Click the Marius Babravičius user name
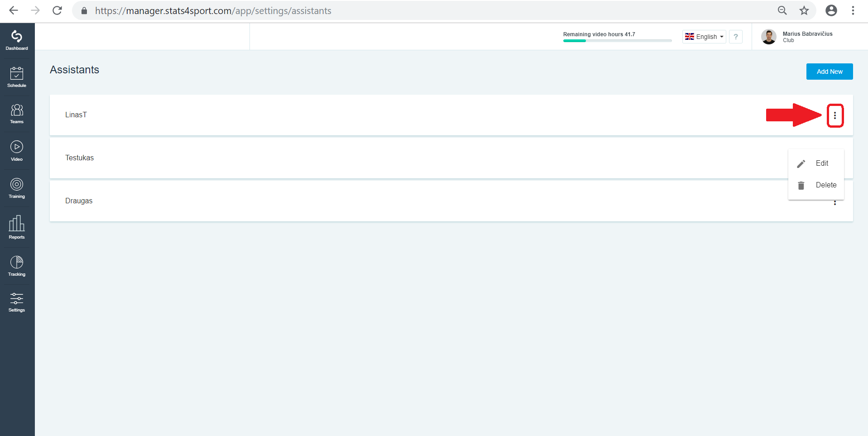The width and height of the screenshot is (868, 436). (808, 34)
